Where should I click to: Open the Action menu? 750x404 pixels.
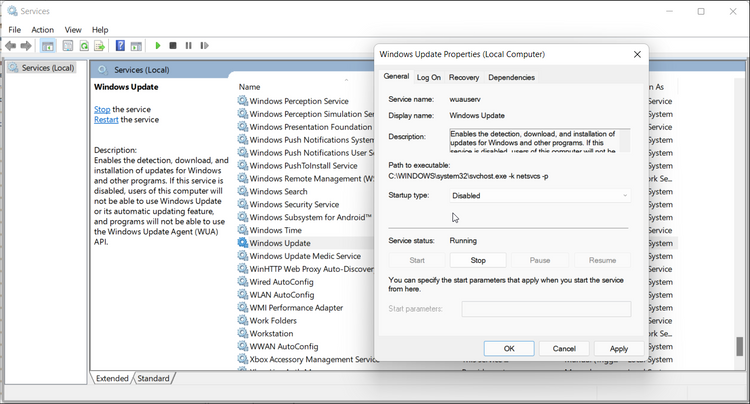(x=42, y=30)
